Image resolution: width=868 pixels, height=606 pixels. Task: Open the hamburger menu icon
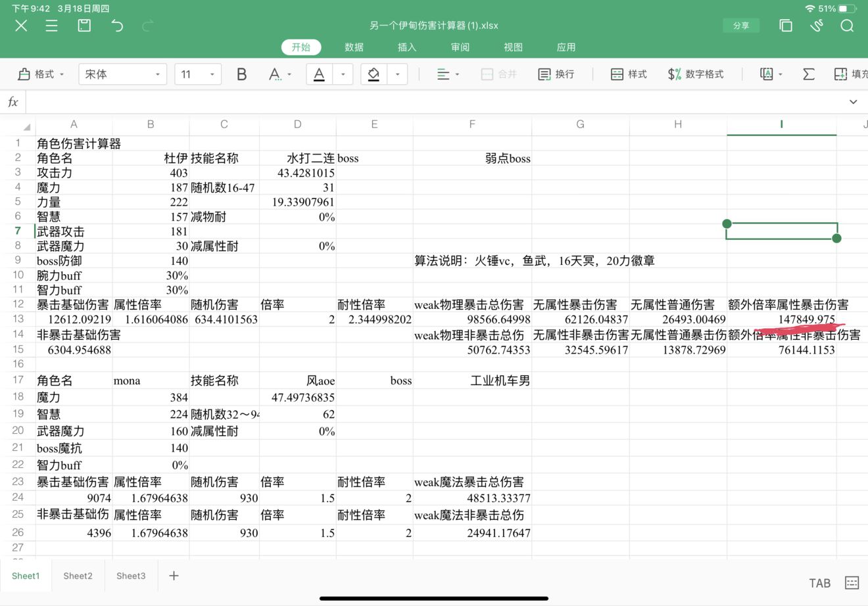52,26
